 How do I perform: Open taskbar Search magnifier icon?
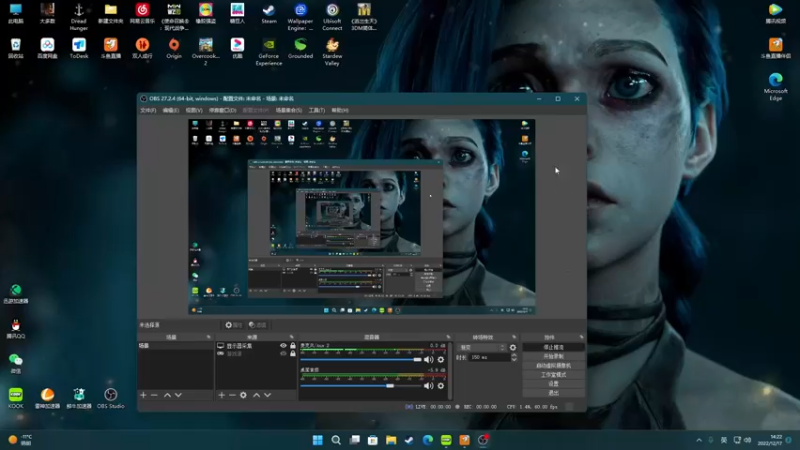point(336,440)
